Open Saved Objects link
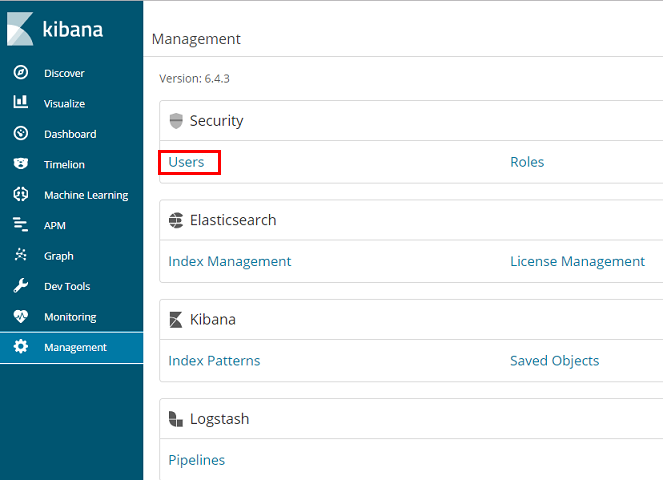 [x=554, y=361]
